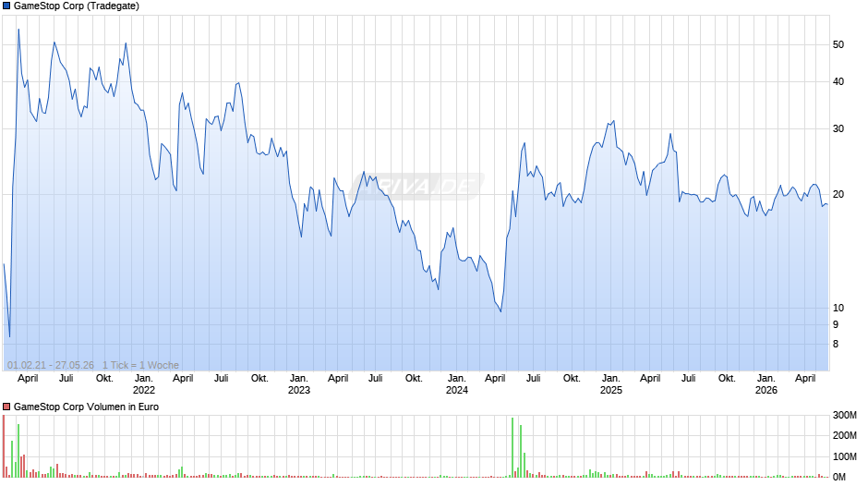Click the '1 Tick = 1 Woche' label
Screen dimensions: 868x486
click(x=140, y=365)
